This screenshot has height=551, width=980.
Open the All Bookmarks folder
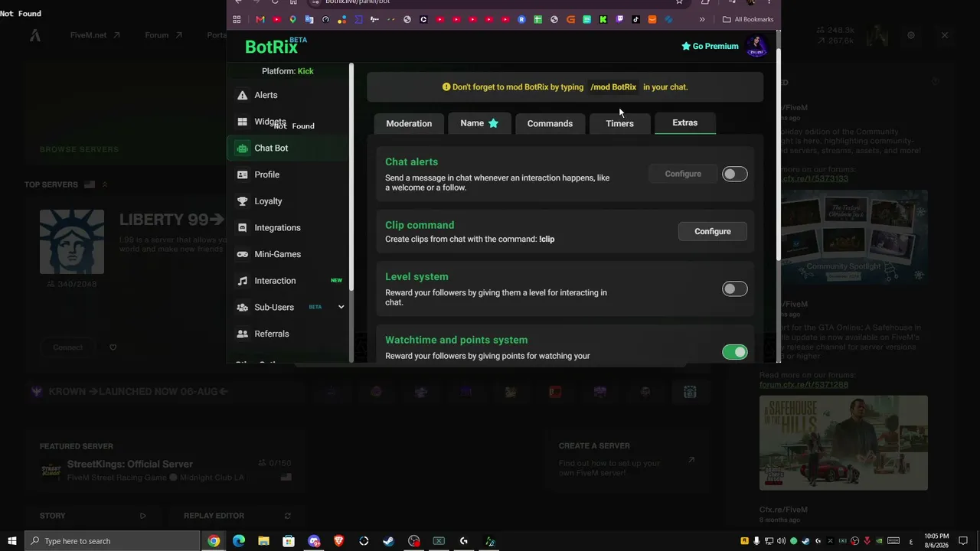[x=748, y=19]
